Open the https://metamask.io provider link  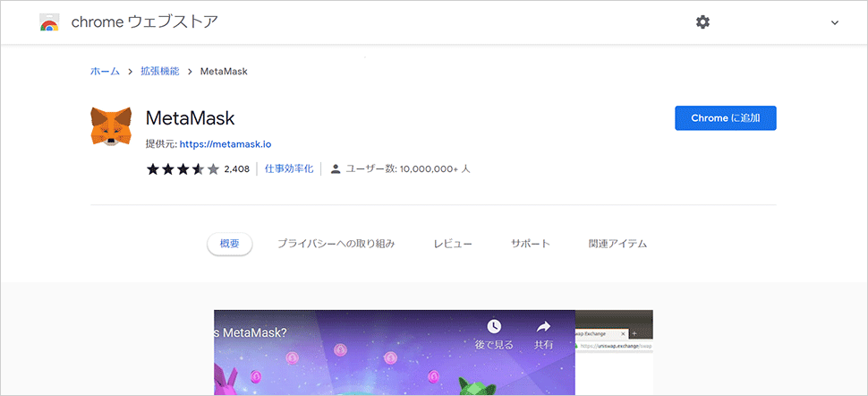click(226, 144)
